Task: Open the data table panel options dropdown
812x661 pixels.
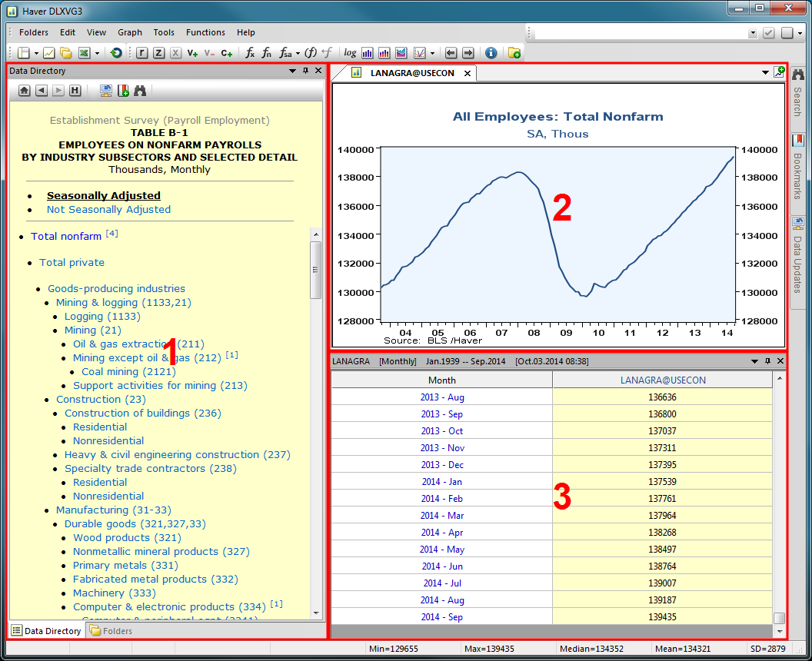Action: 754,361
